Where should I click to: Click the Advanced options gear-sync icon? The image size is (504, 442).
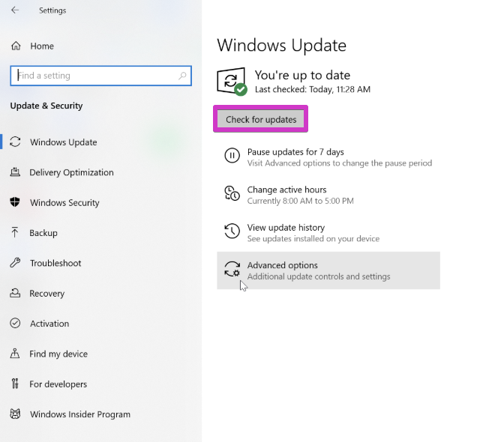coord(232,269)
